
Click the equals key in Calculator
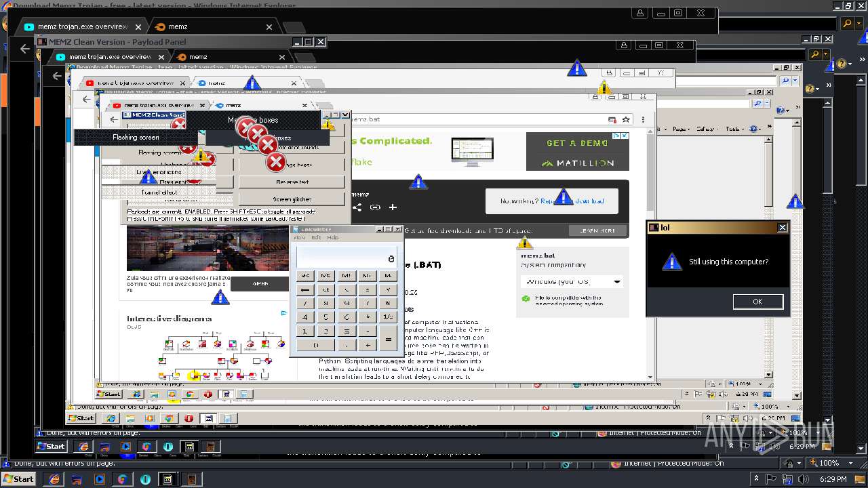point(389,338)
